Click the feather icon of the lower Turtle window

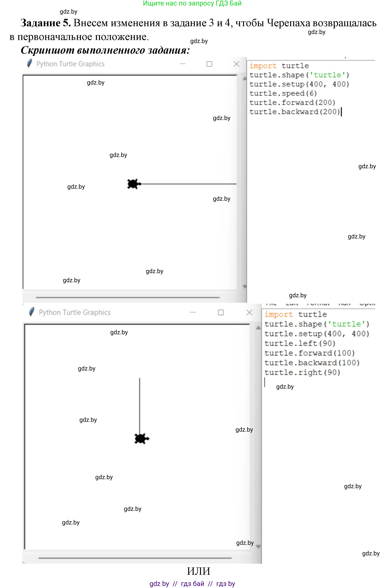pyautogui.click(x=32, y=312)
